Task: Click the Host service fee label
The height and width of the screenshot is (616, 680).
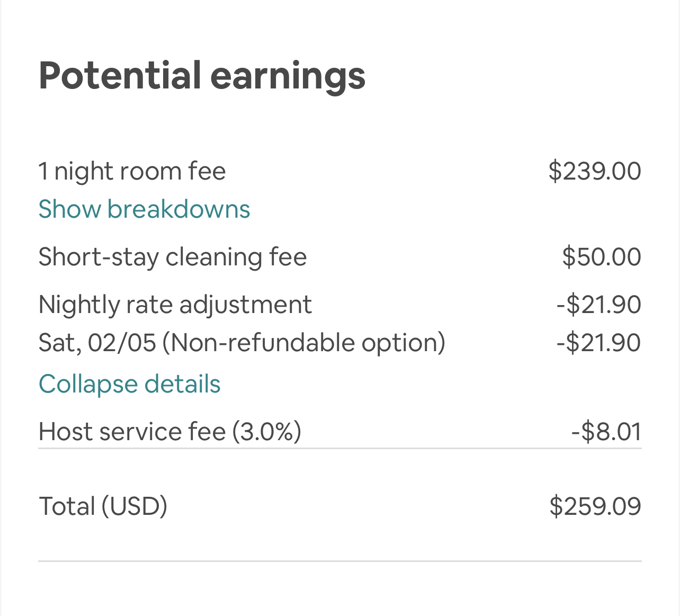Action: click(x=170, y=431)
